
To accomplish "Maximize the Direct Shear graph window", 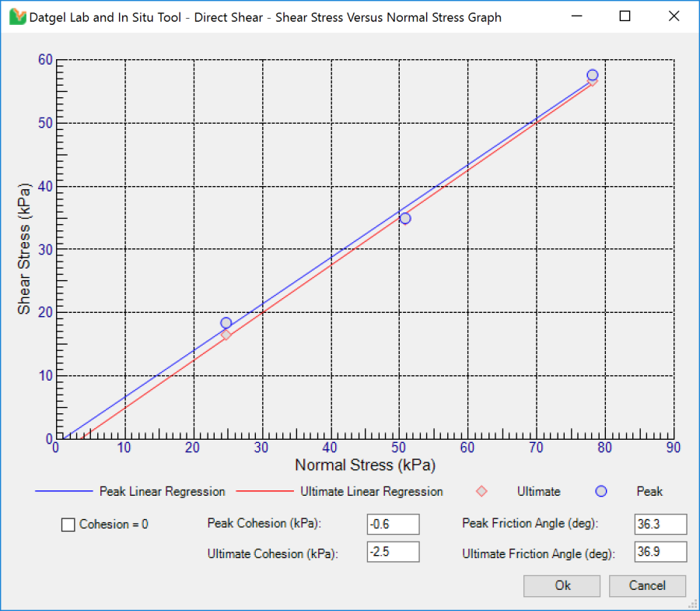I will click(x=624, y=16).
